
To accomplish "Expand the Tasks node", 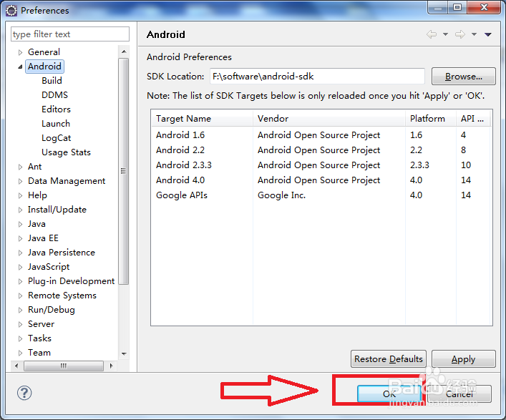I will 20,338.
